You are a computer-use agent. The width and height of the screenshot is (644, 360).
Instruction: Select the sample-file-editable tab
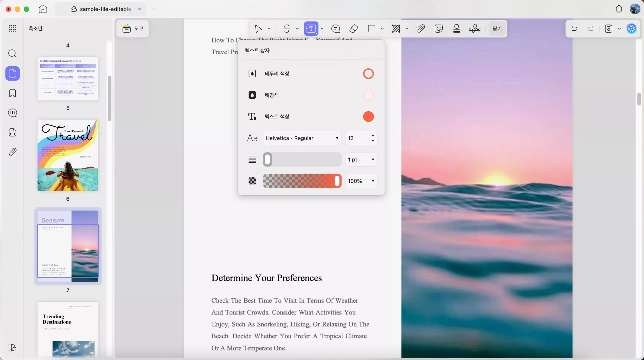[101, 9]
